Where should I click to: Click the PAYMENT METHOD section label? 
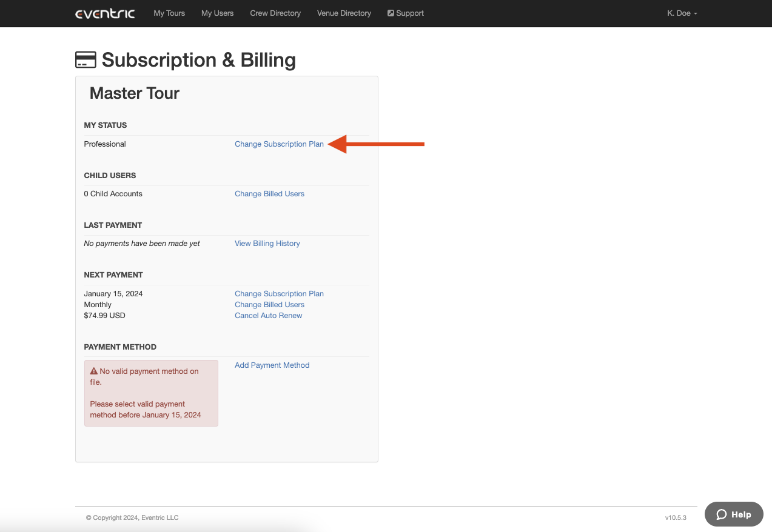[120, 347]
